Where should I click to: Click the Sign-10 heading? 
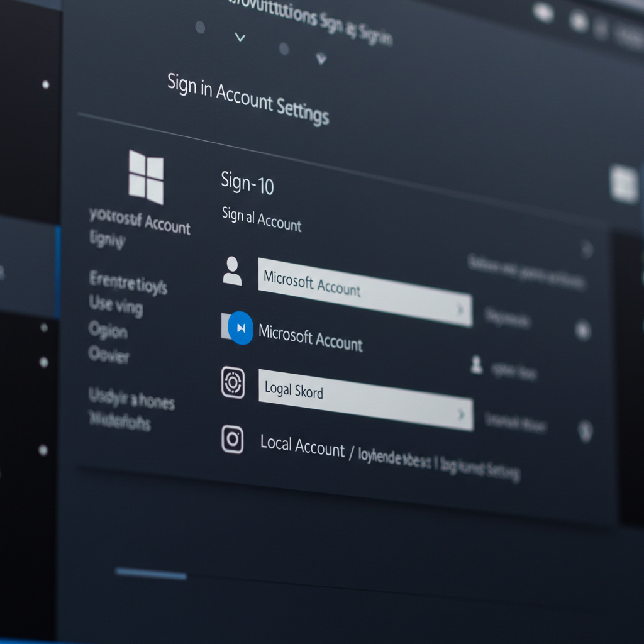pos(247,183)
